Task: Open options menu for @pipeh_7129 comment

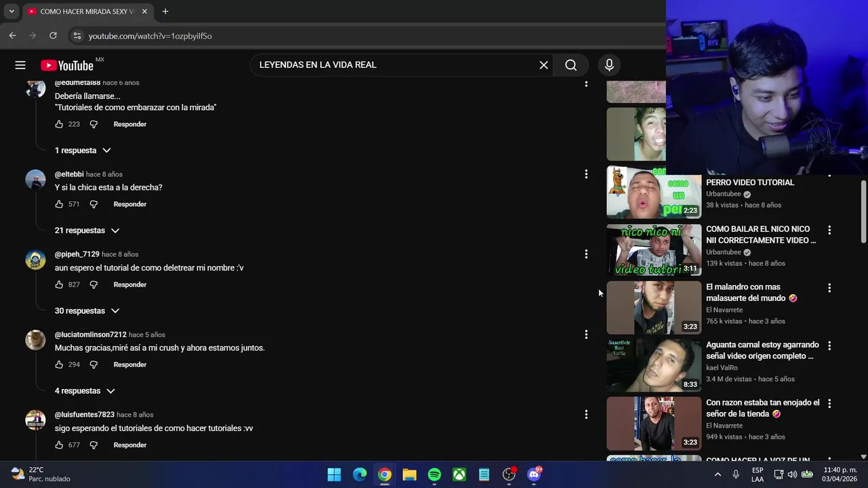Action: click(586, 254)
